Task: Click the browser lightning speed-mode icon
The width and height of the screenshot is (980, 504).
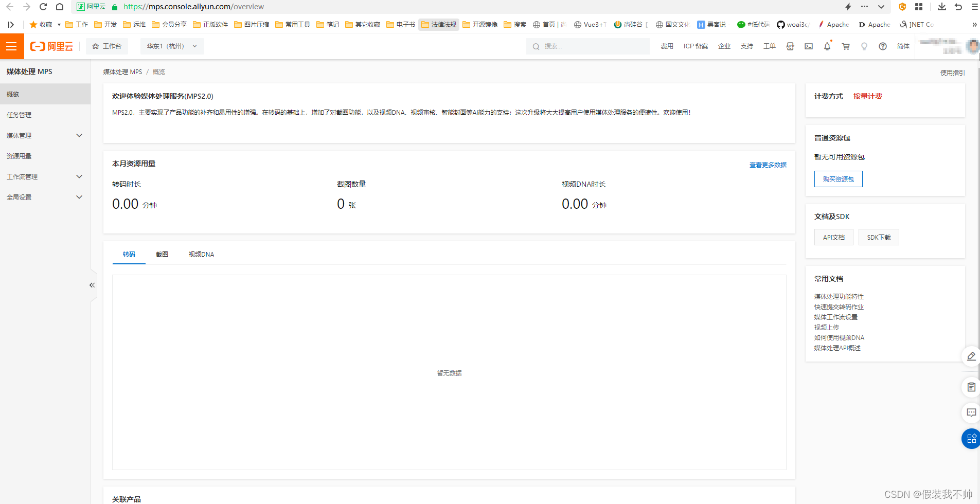Action: (x=848, y=7)
